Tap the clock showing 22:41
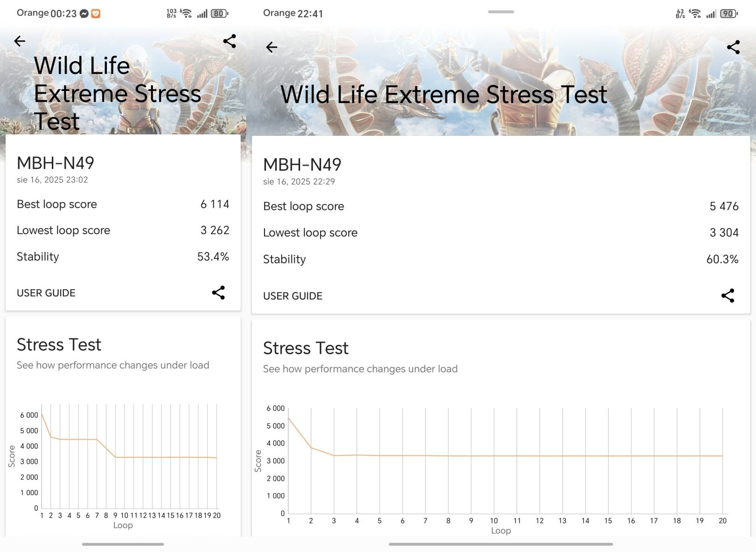Screen dimensions: 756x552 [x=310, y=14]
